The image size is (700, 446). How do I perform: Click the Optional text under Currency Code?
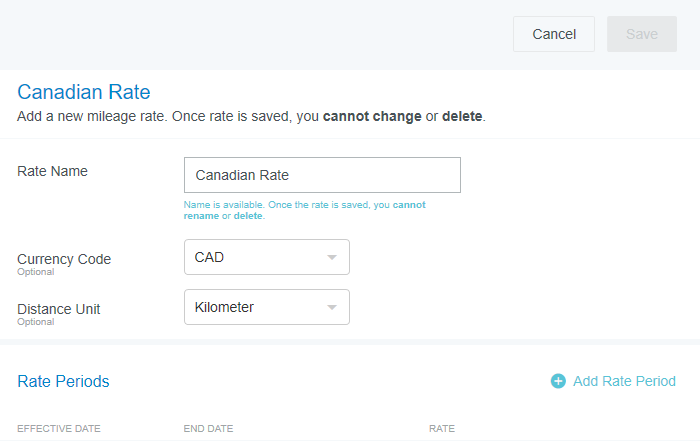[x=35, y=272]
